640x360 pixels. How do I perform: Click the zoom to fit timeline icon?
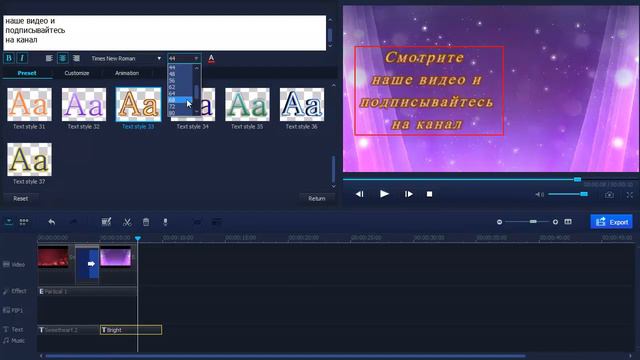568,222
